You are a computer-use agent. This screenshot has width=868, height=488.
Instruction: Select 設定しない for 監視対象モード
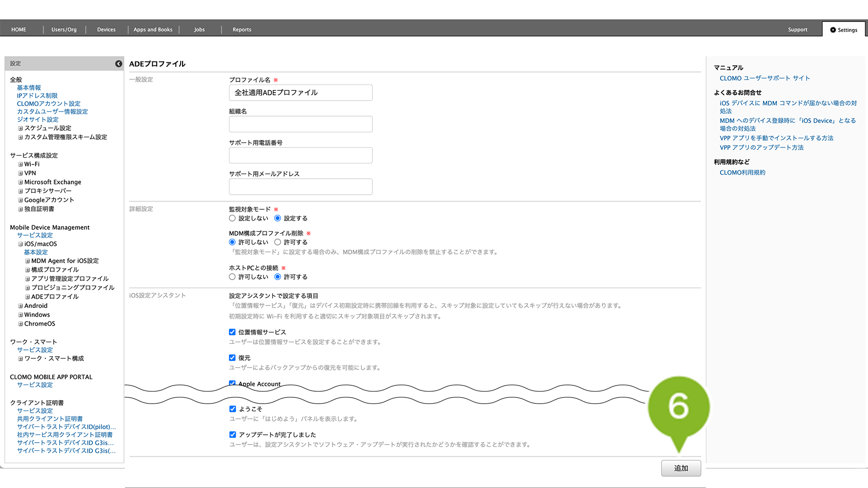(x=232, y=218)
